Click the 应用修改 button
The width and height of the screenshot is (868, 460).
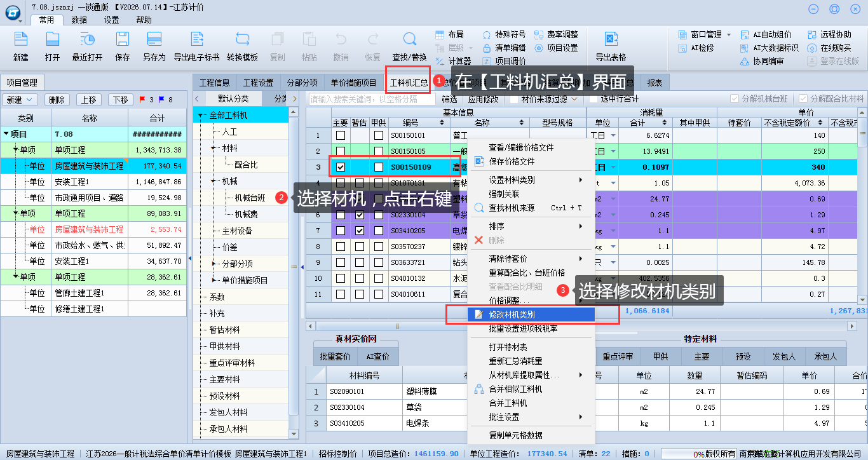(484, 98)
